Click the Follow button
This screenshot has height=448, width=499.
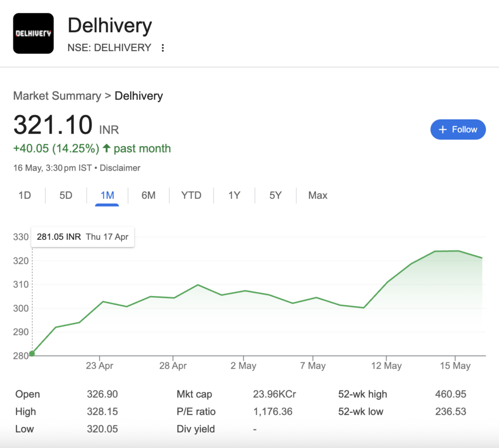pyautogui.click(x=458, y=130)
